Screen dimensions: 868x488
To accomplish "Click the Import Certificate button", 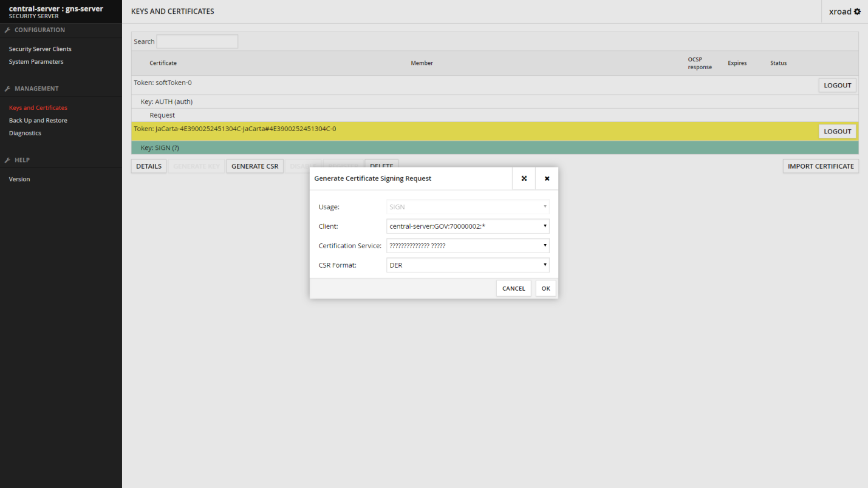I will click(x=820, y=166).
